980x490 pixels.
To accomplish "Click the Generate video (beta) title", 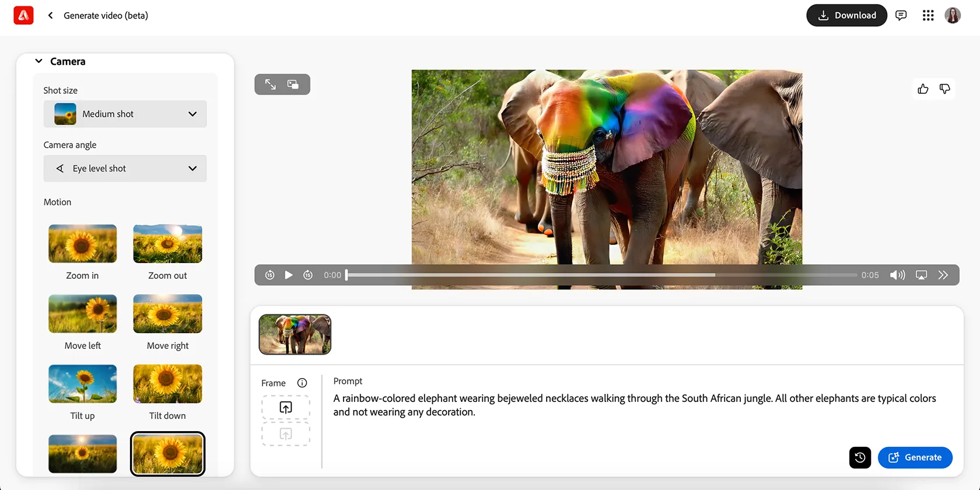I will pos(106,15).
